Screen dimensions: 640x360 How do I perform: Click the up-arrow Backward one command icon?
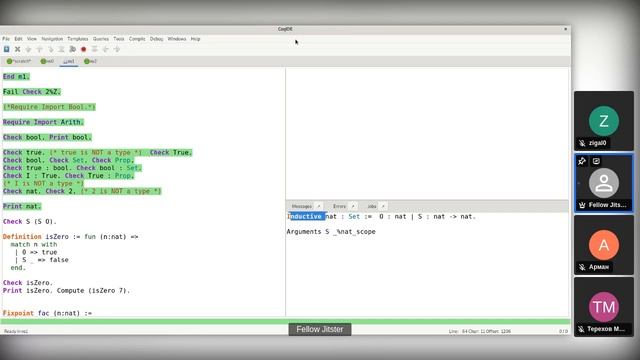(x=40, y=49)
